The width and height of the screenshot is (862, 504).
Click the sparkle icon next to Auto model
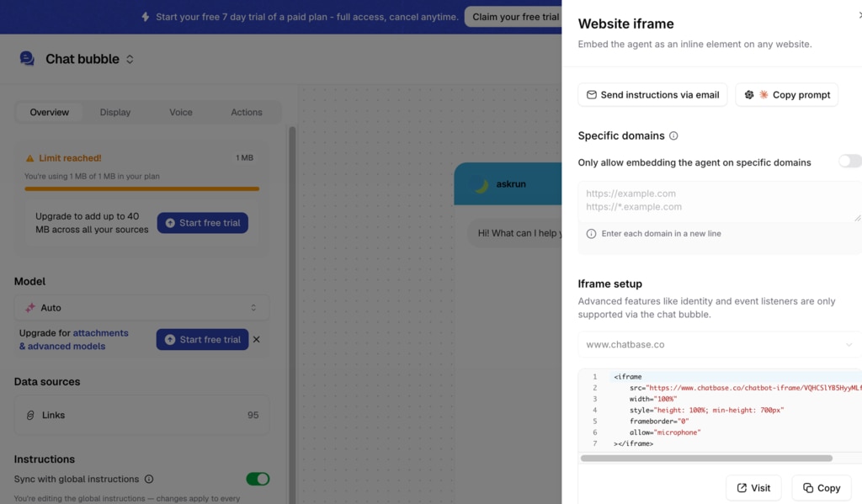(x=30, y=308)
